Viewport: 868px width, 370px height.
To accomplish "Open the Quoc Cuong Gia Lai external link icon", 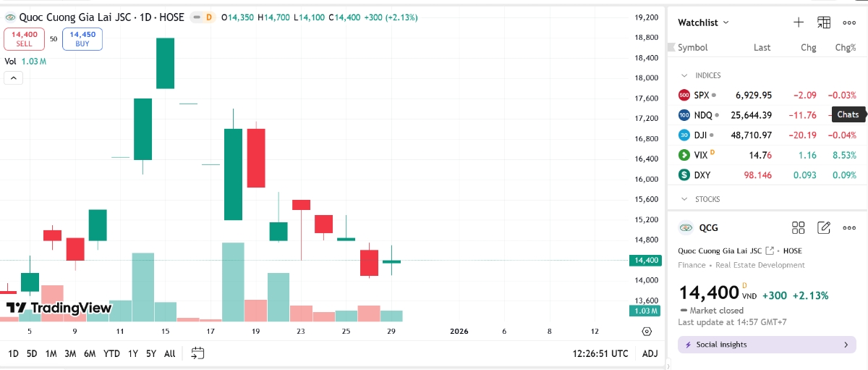I will coord(770,251).
